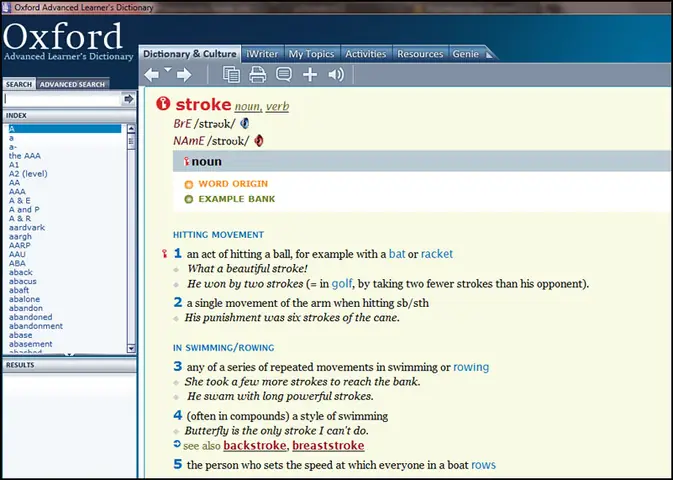Play audio with toolbar speaker icon
The width and height of the screenshot is (673, 480).
point(336,75)
